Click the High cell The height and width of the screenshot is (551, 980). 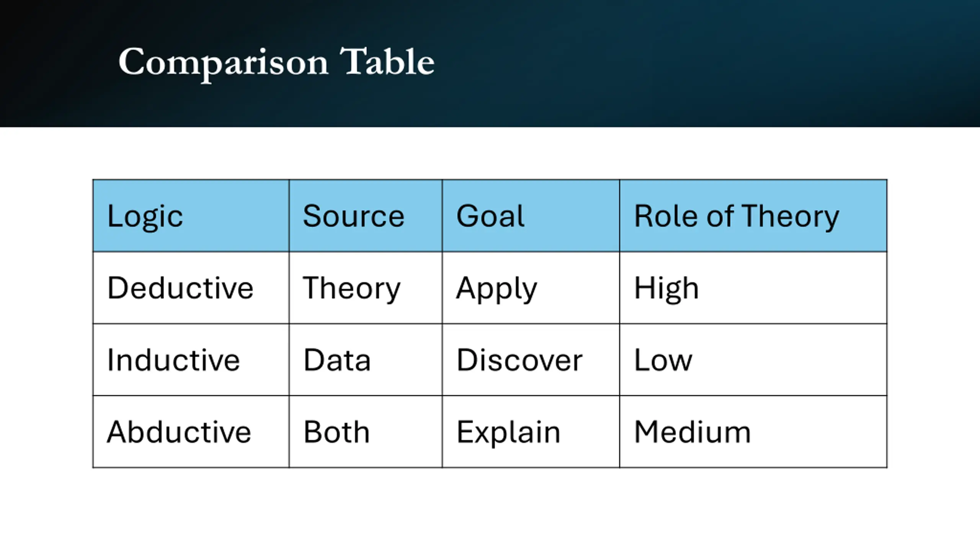pos(753,288)
